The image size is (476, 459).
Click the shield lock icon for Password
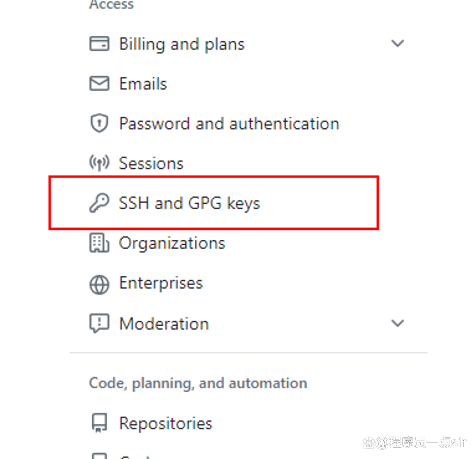pyautogui.click(x=99, y=123)
